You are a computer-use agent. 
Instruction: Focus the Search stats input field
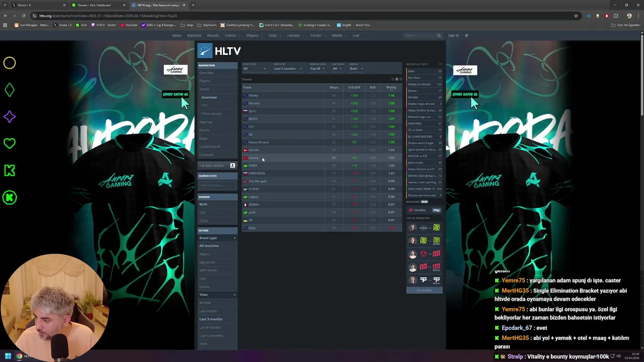(217, 185)
